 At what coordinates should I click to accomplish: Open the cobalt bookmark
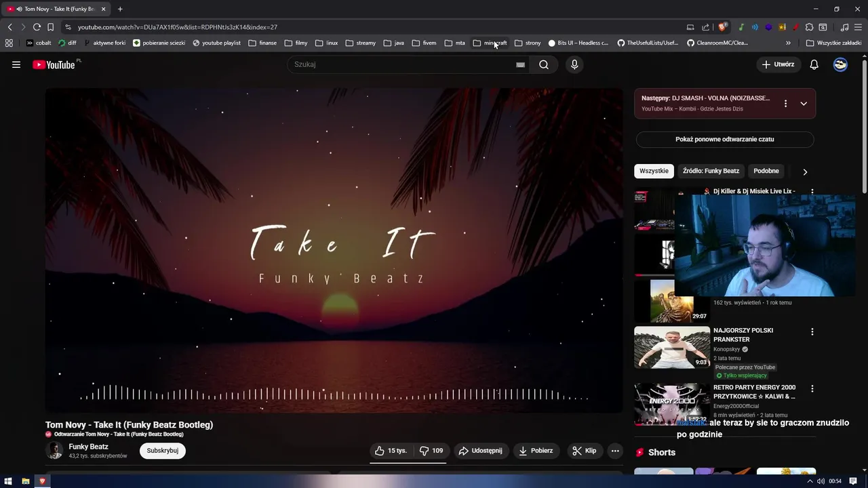point(38,43)
